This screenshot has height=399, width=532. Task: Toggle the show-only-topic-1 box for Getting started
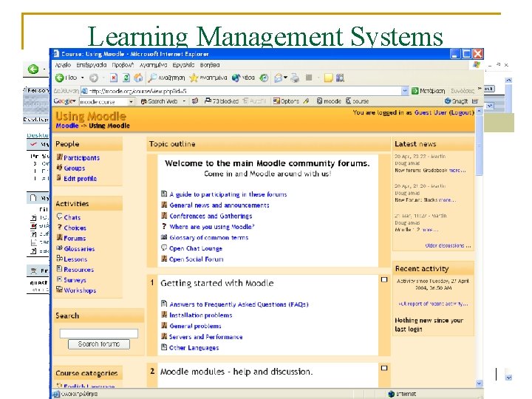click(384, 279)
